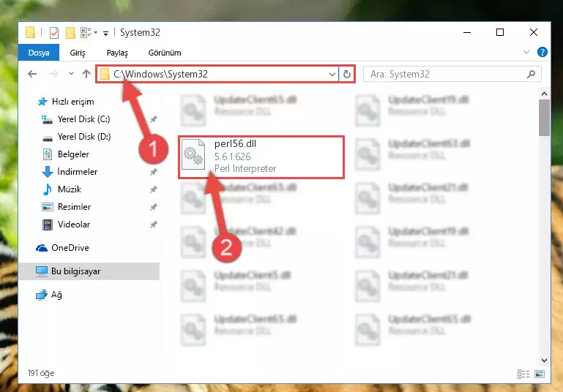Go back with the left arrow

point(32,74)
